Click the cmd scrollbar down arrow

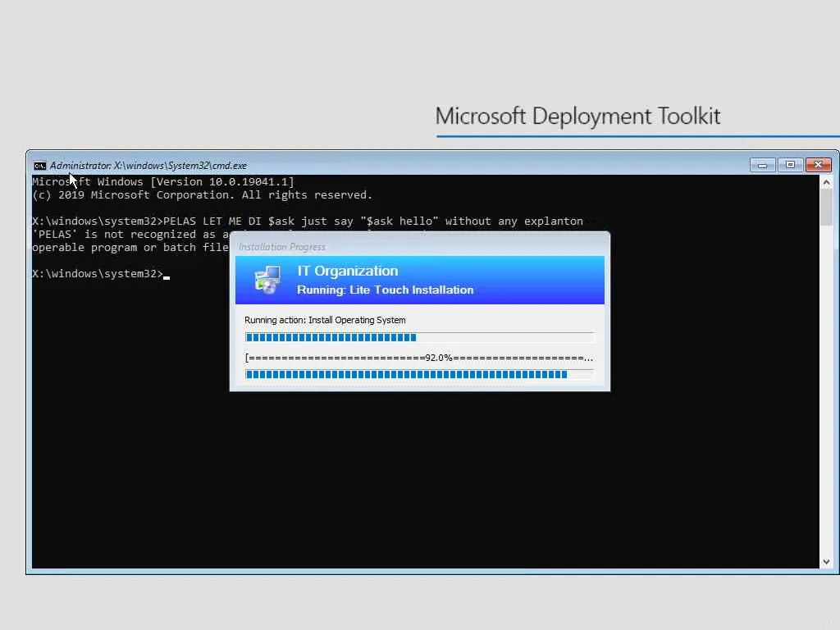(826, 562)
